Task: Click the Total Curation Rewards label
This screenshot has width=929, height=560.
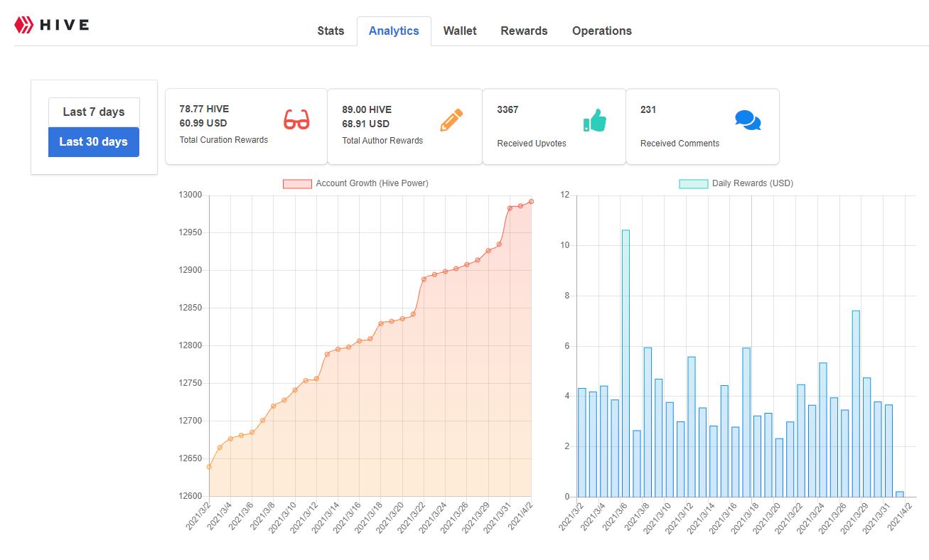Action: [224, 140]
